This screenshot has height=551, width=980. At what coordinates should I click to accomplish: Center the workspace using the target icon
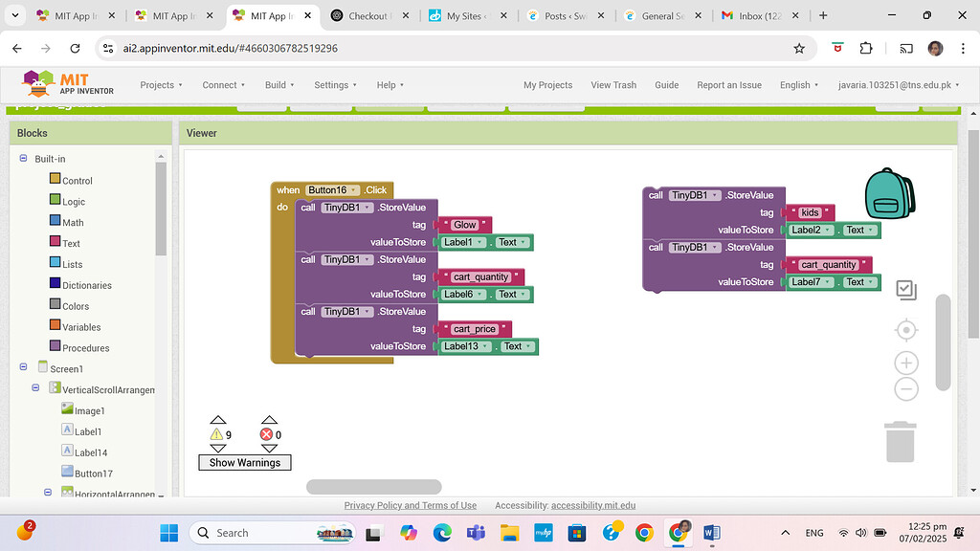point(905,330)
